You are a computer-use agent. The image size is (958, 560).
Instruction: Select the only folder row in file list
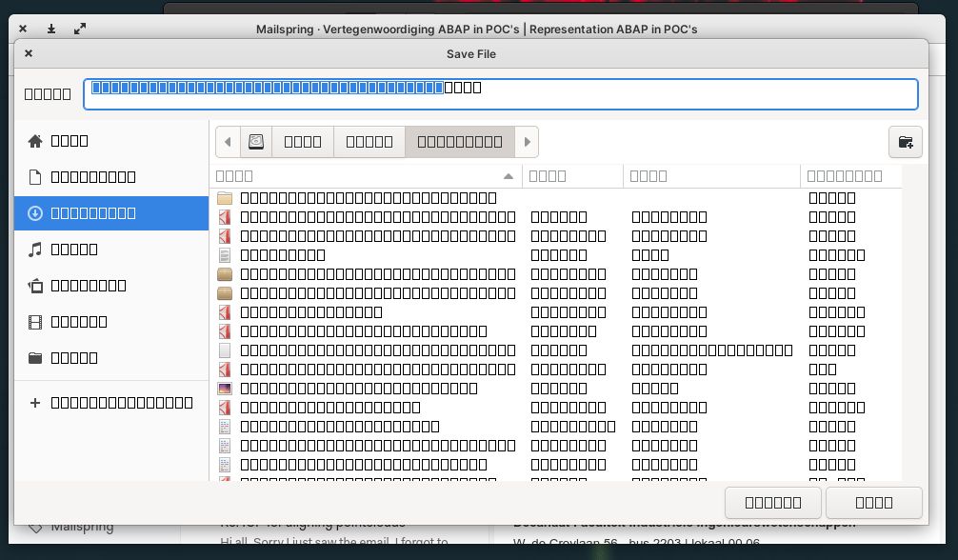(x=555, y=198)
